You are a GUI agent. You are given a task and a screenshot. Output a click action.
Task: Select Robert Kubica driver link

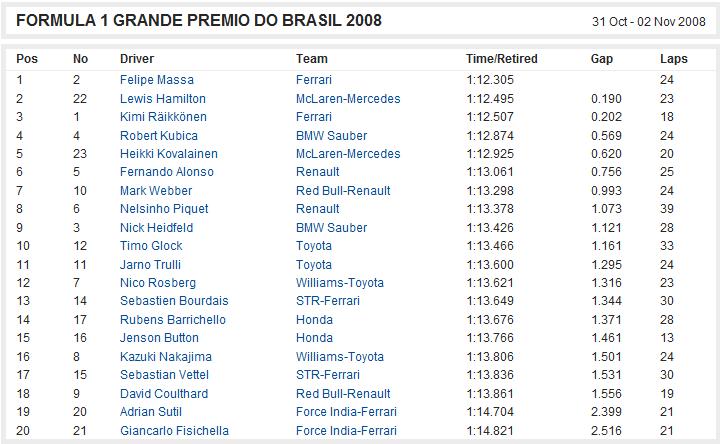coord(158,135)
